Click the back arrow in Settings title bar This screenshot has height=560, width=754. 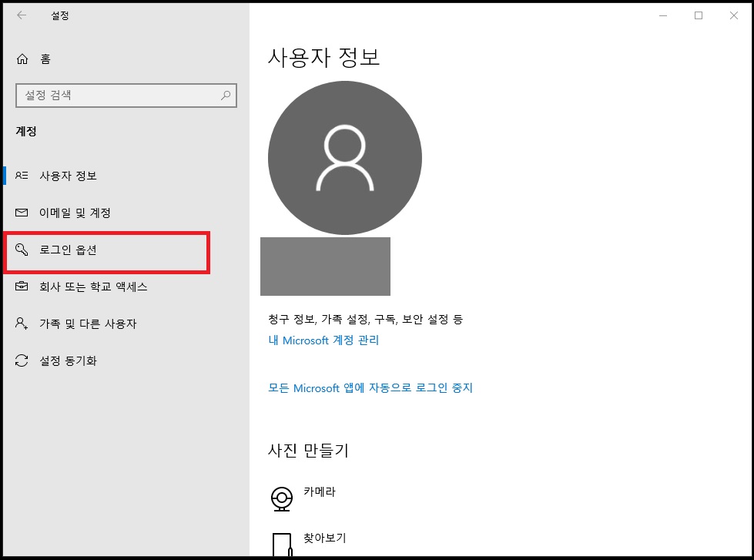[x=22, y=15]
